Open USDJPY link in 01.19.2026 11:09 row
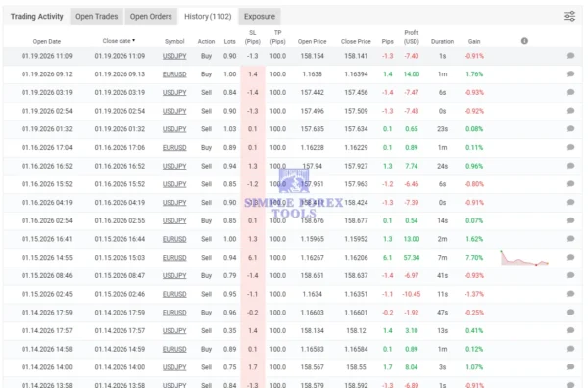This screenshot has height=388, width=588. coord(174,56)
